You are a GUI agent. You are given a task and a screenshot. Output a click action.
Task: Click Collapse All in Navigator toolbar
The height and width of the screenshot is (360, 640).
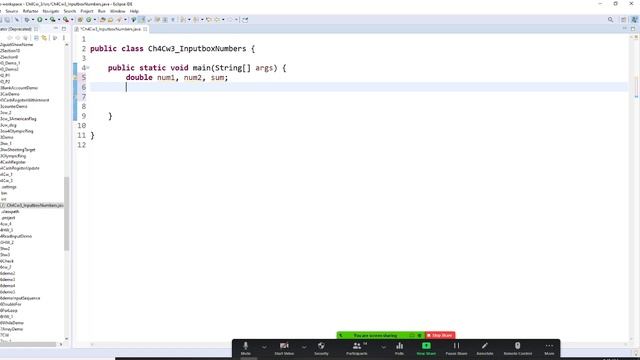(36, 38)
